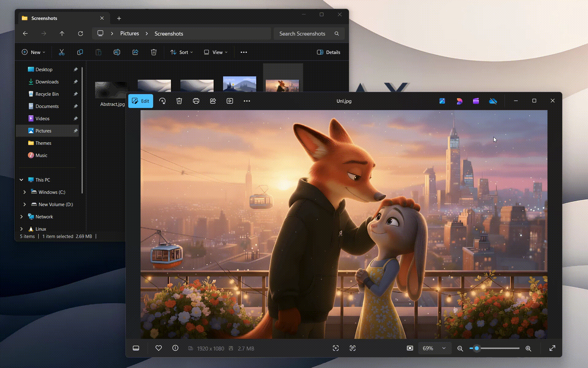Click the visual search icon in Photos

point(336,348)
